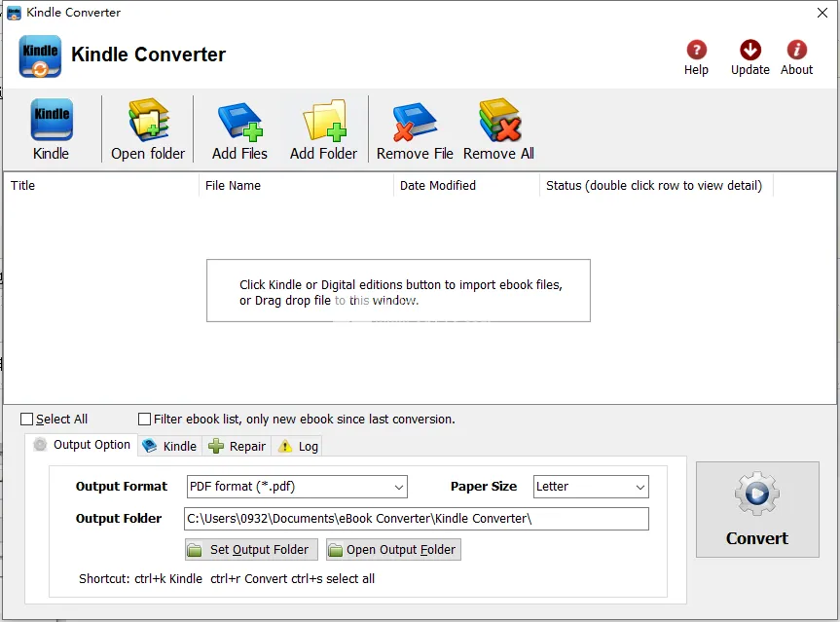Click the Output Folder path field

417,519
